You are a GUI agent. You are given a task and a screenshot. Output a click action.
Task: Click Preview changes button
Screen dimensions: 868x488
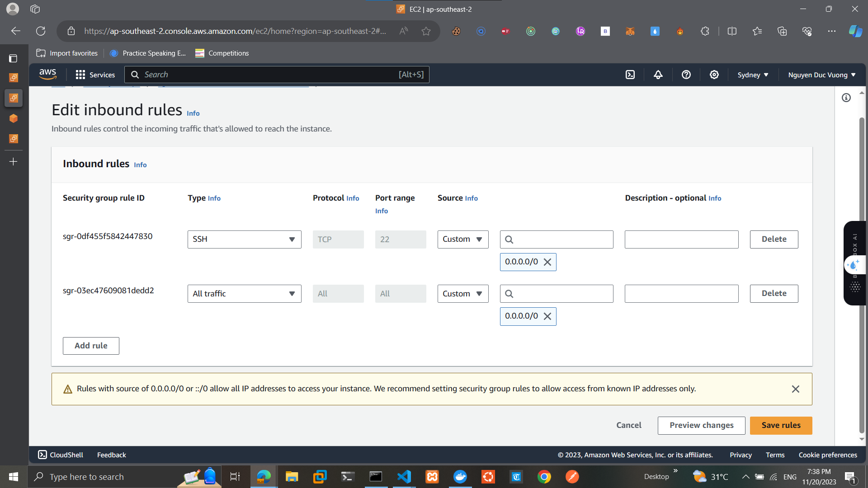(701, 426)
